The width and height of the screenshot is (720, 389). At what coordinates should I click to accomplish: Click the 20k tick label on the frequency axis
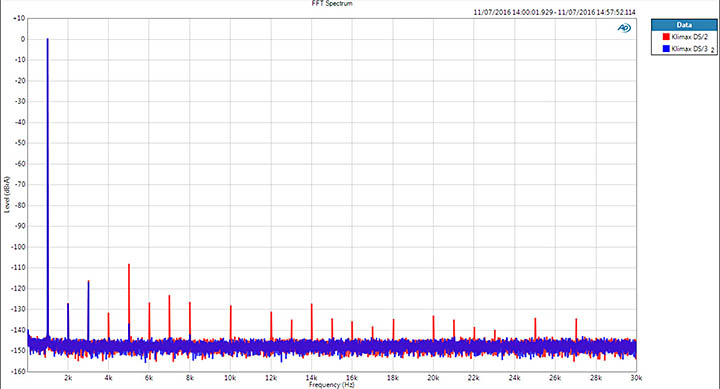[433, 378]
